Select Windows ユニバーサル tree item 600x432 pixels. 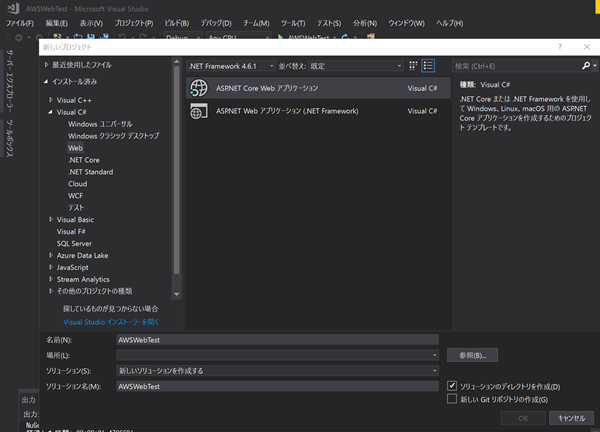pos(100,124)
